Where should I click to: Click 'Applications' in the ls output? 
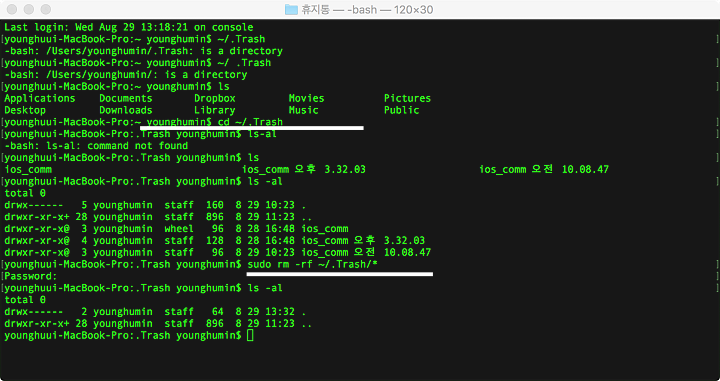coord(39,98)
